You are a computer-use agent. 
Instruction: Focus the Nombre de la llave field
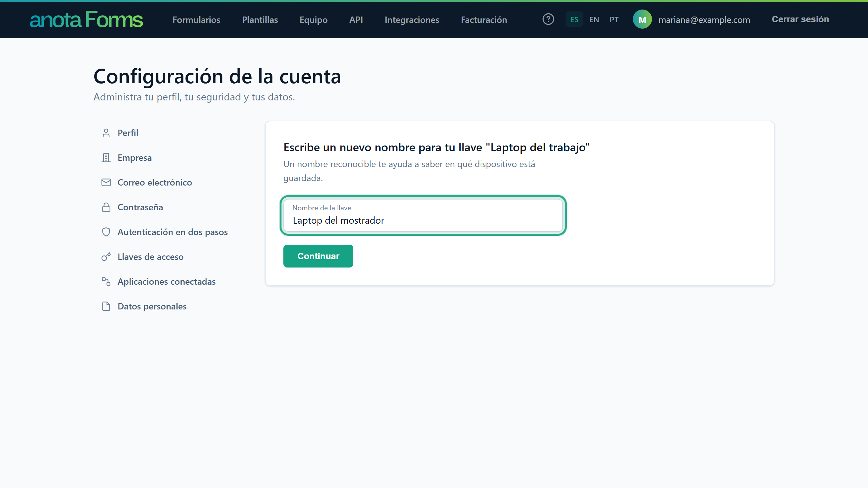(x=423, y=216)
